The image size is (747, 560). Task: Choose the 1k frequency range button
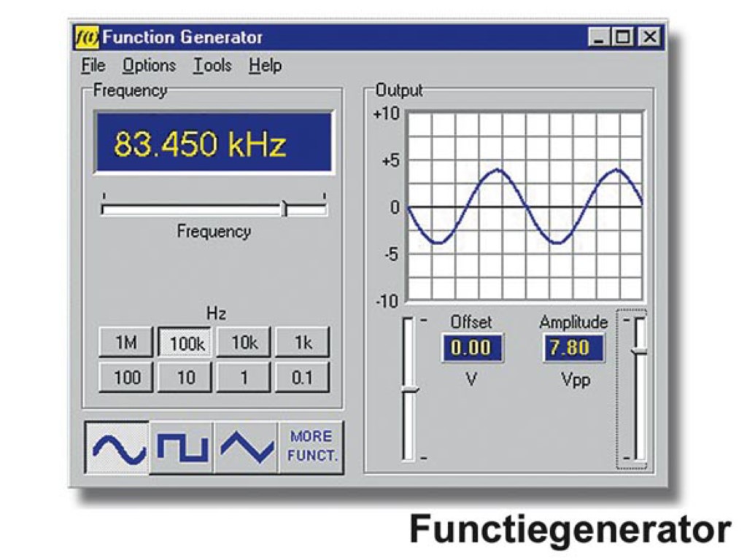coord(302,343)
